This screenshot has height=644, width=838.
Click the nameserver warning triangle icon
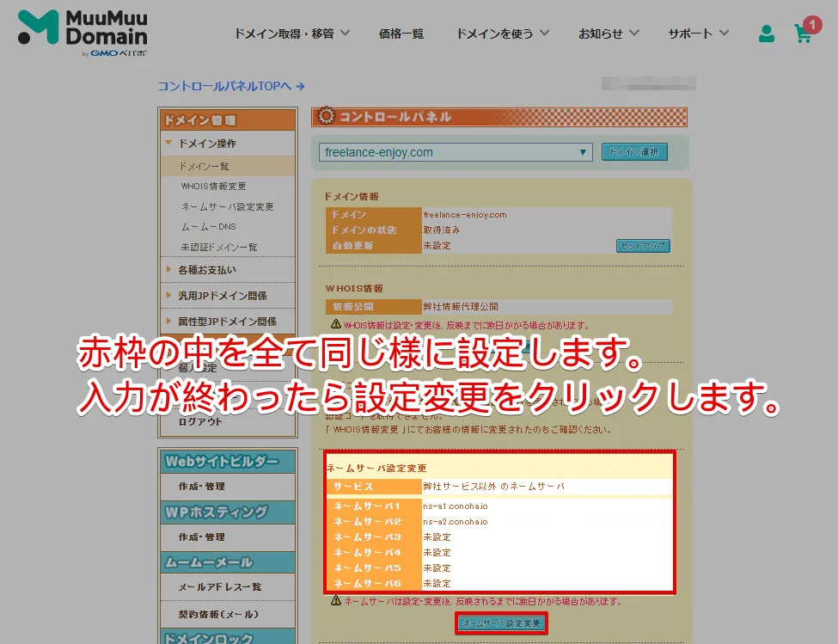(335, 601)
